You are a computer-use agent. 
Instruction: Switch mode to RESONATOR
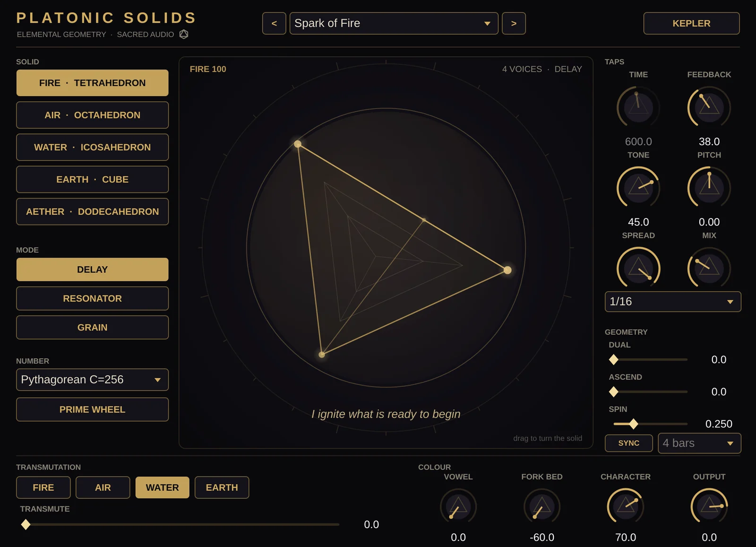click(x=93, y=298)
